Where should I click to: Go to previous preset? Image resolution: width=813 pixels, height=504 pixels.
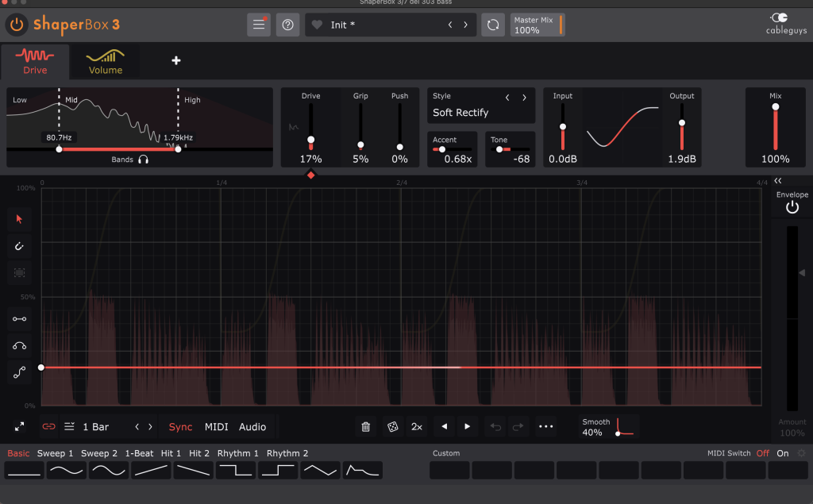pos(450,25)
